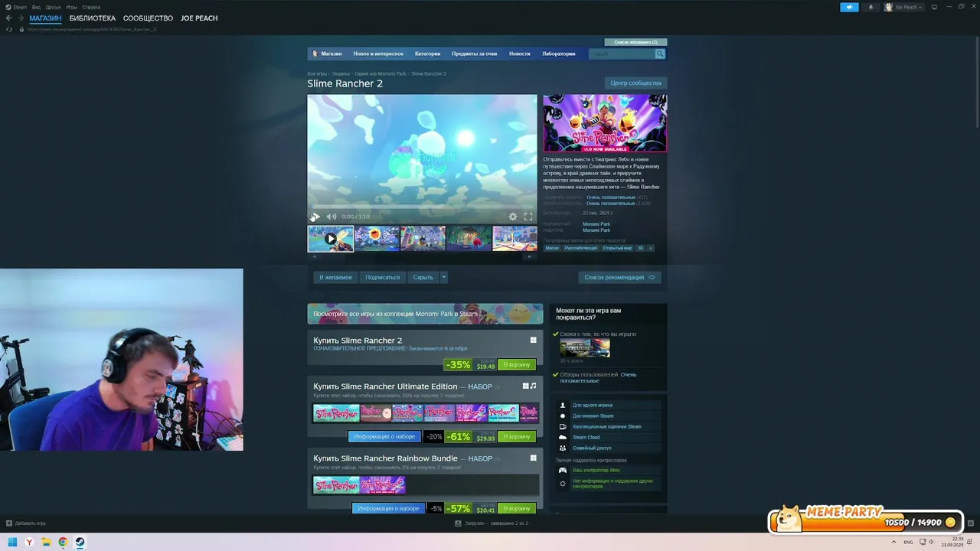The height and width of the screenshot is (551, 980).
Task: Open Предметы за очки shop
Action: [474, 54]
